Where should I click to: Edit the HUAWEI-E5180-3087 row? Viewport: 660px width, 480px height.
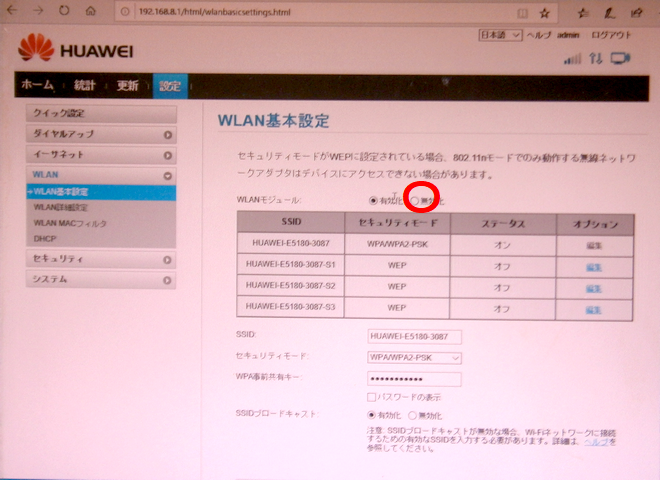(x=594, y=245)
